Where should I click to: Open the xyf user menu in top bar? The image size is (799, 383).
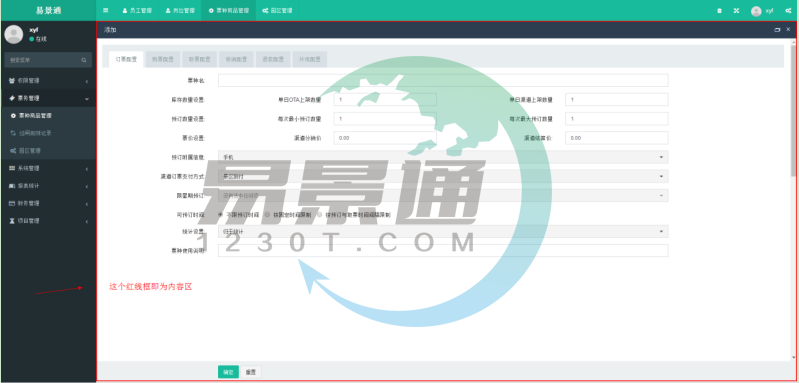click(x=763, y=11)
